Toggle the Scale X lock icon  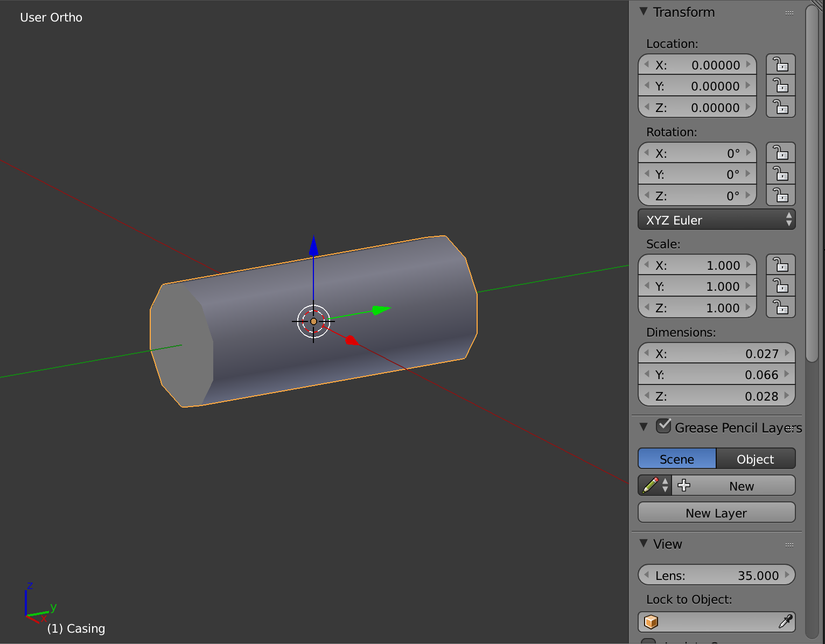pos(780,265)
